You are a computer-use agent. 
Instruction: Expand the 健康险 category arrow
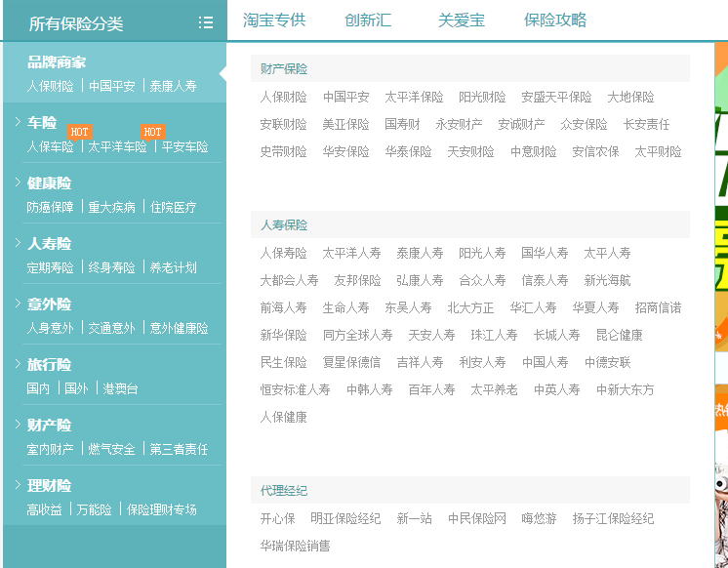pyautogui.click(x=18, y=183)
